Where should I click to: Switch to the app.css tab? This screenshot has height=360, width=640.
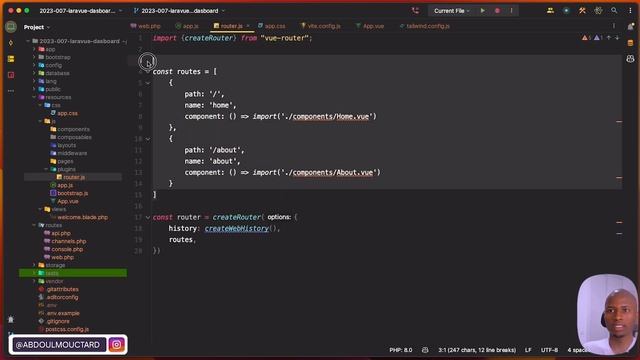click(x=271, y=26)
